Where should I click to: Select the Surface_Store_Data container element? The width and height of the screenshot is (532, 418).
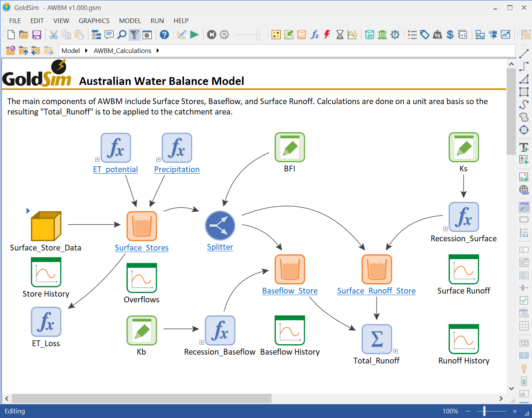click(46, 226)
